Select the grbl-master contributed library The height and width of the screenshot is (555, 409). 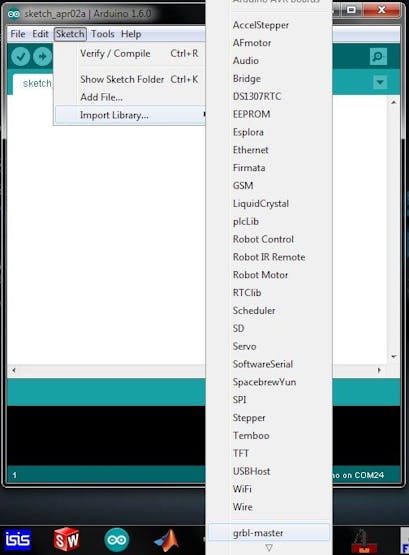tap(269, 532)
